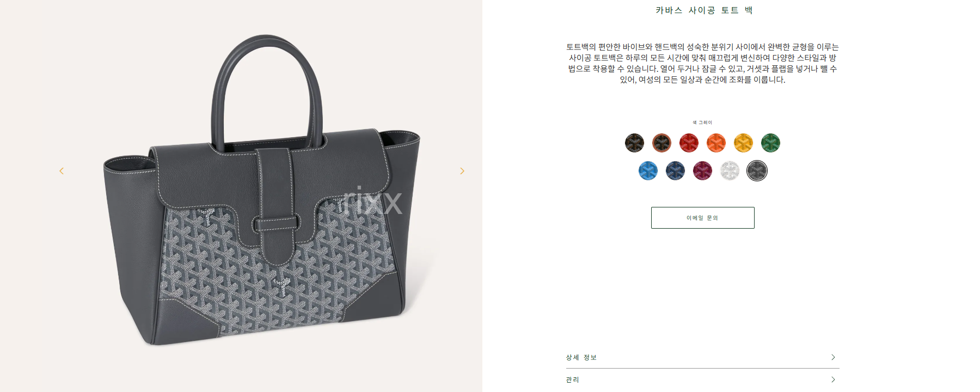
Task: Expand the 상세 정보 section
Action: [x=702, y=357]
